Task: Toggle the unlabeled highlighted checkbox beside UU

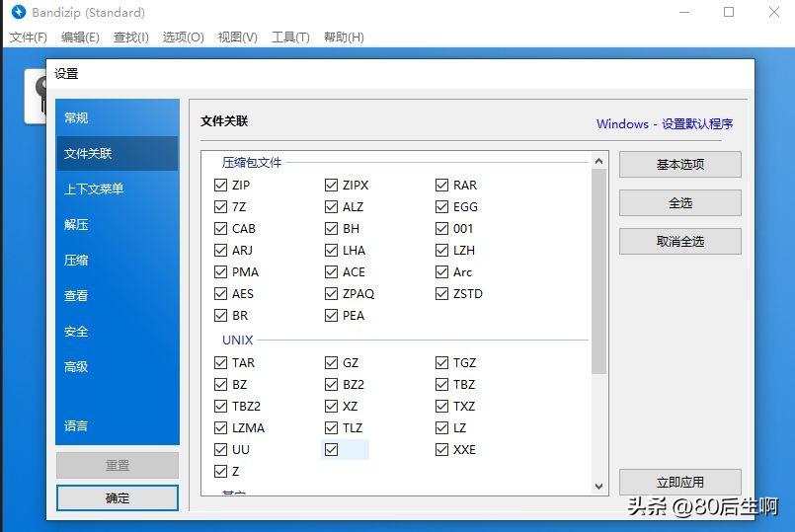Action: coord(331,449)
